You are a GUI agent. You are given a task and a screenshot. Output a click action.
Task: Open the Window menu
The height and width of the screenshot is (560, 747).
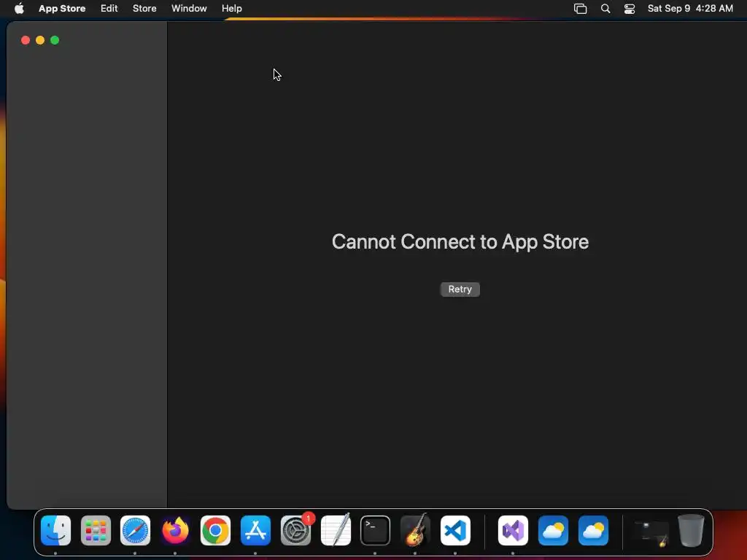189,9
